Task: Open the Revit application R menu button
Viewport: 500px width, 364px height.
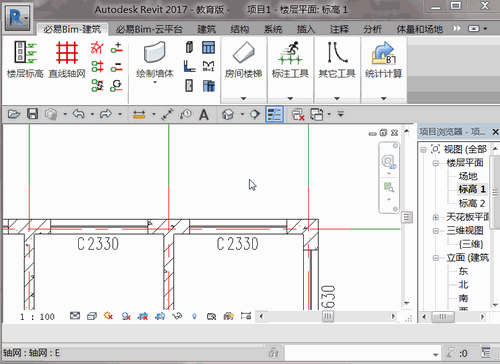Action: click(x=17, y=17)
